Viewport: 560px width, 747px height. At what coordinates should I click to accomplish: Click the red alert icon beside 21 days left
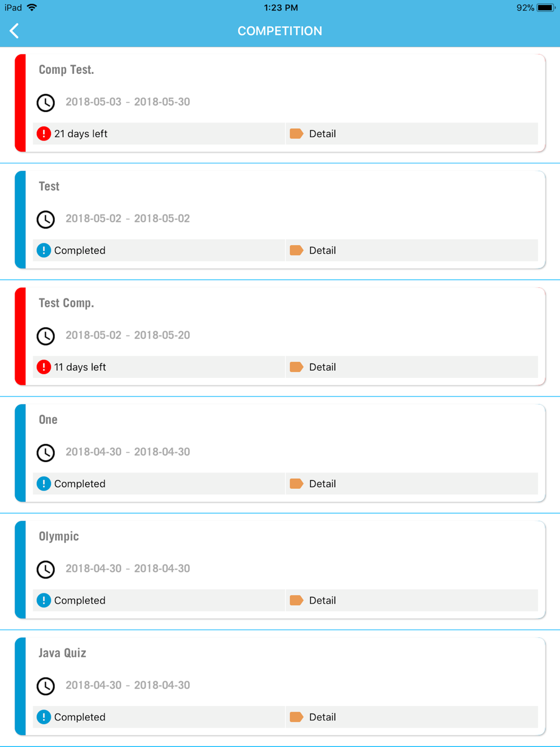[x=44, y=134]
